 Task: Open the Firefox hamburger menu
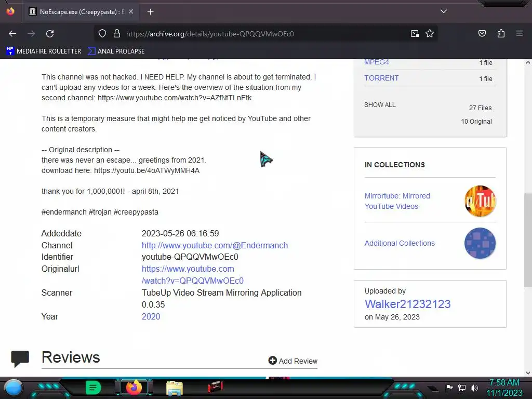point(519,33)
